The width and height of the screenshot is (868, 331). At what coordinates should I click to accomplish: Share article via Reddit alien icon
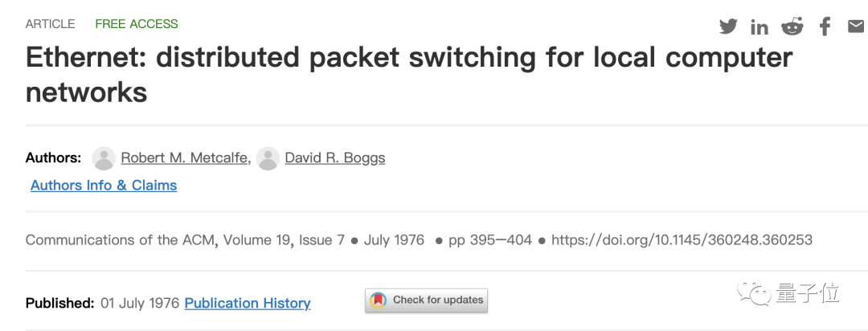tap(792, 26)
